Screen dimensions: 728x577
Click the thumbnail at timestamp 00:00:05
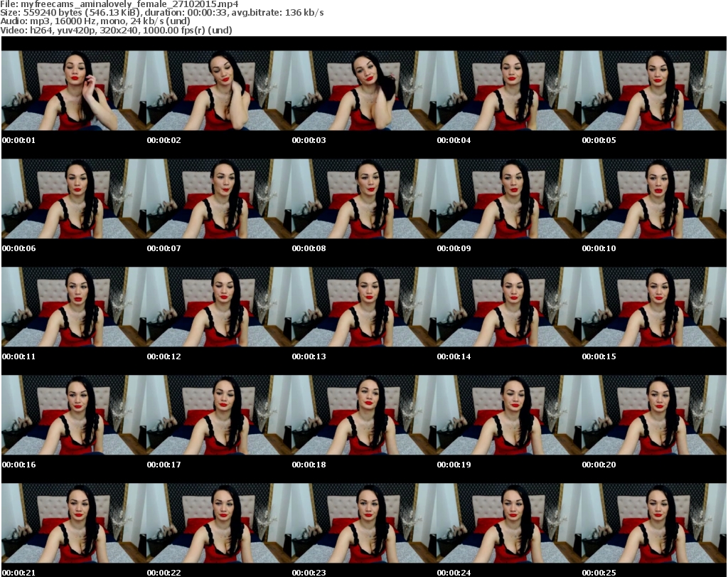(x=654, y=90)
